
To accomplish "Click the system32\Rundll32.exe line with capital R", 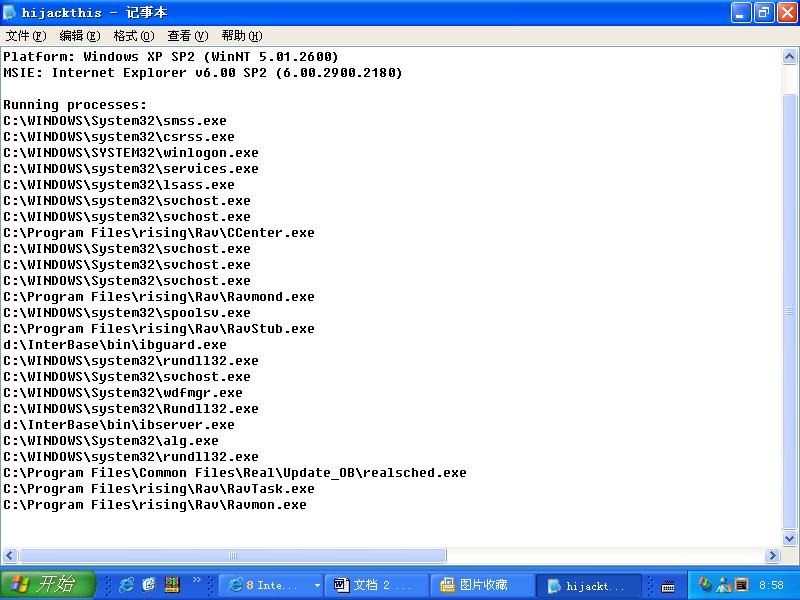I will (131, 409).
